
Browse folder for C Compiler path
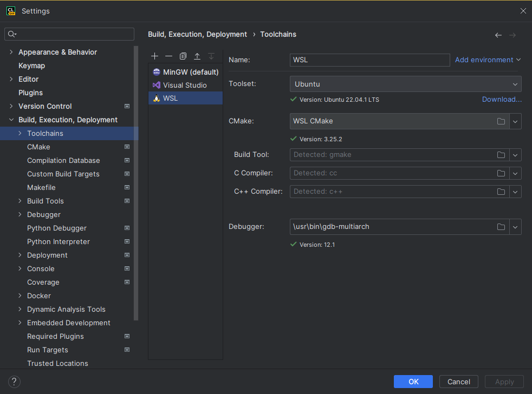501,173
